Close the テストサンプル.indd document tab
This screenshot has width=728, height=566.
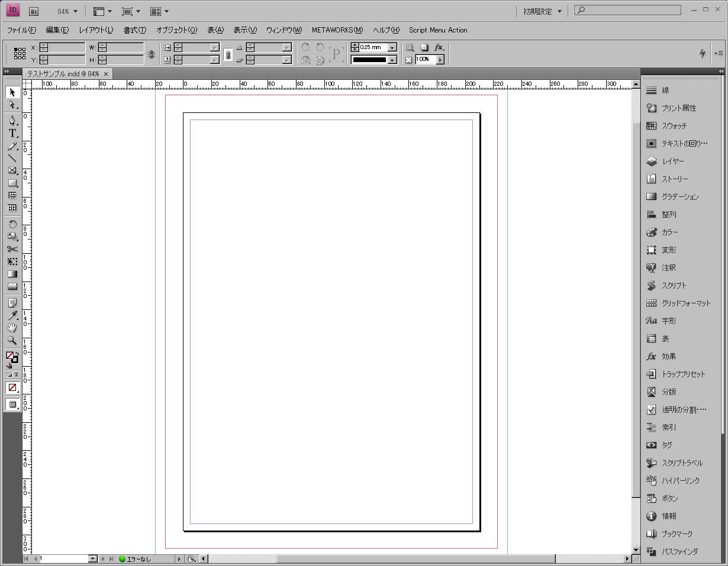106,74
